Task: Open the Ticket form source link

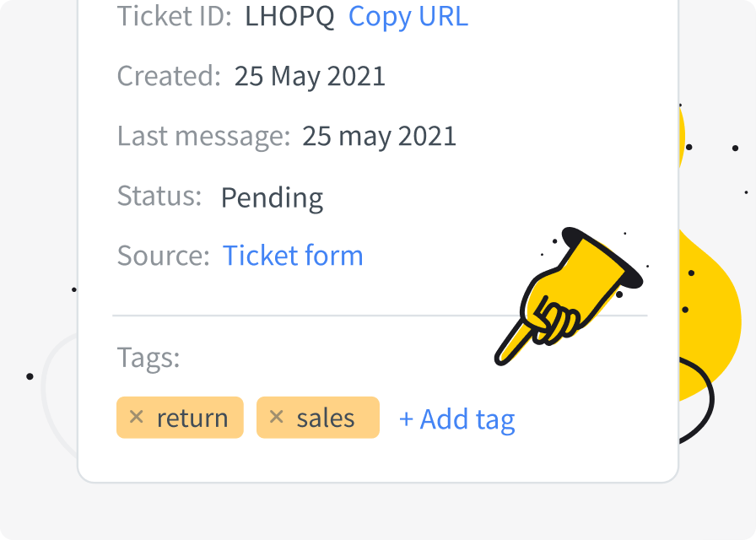Action: (x=293, y=256)
